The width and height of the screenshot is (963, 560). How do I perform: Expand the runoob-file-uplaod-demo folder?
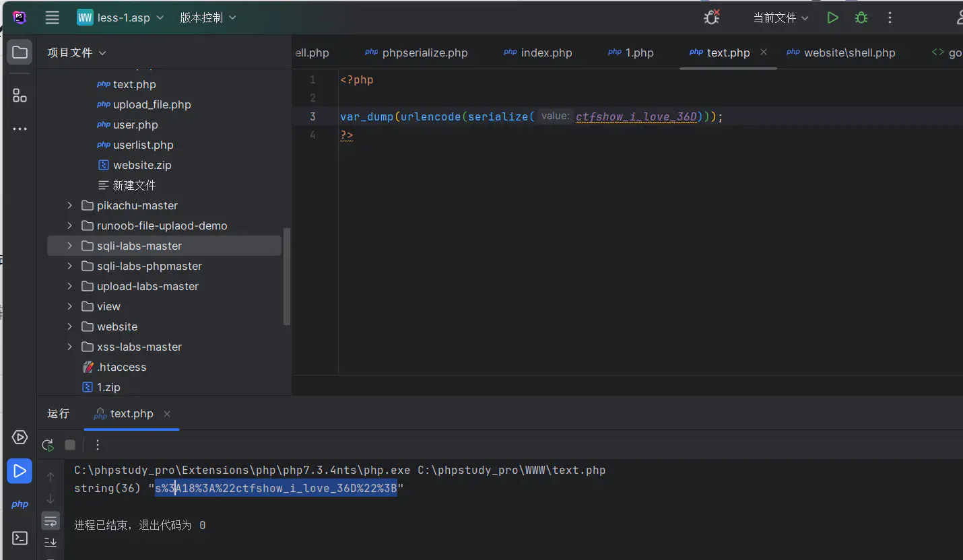69,225
